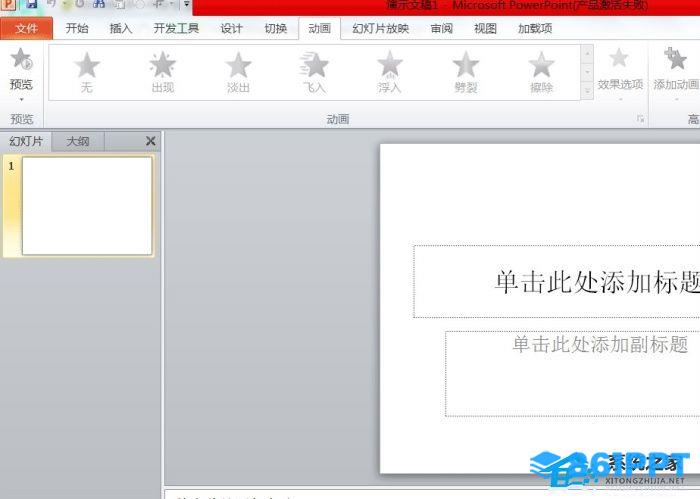Switch to the 插入 ribbon tab

[121, 29]
